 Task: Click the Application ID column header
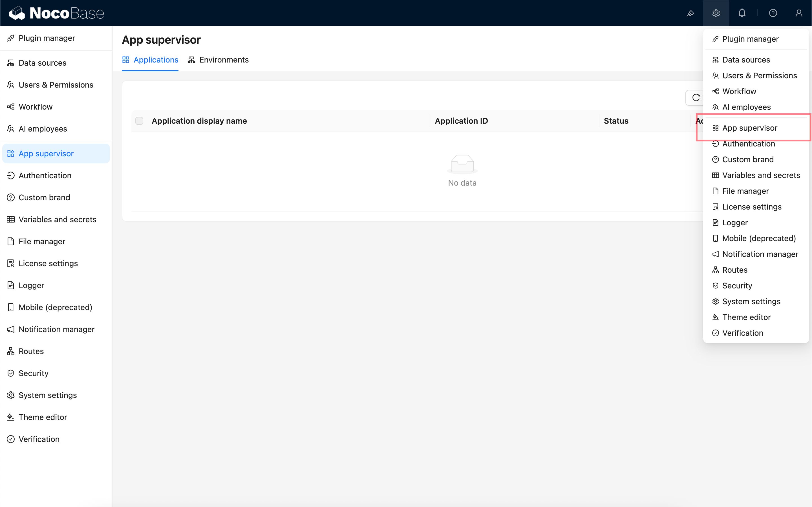[461, 121]
